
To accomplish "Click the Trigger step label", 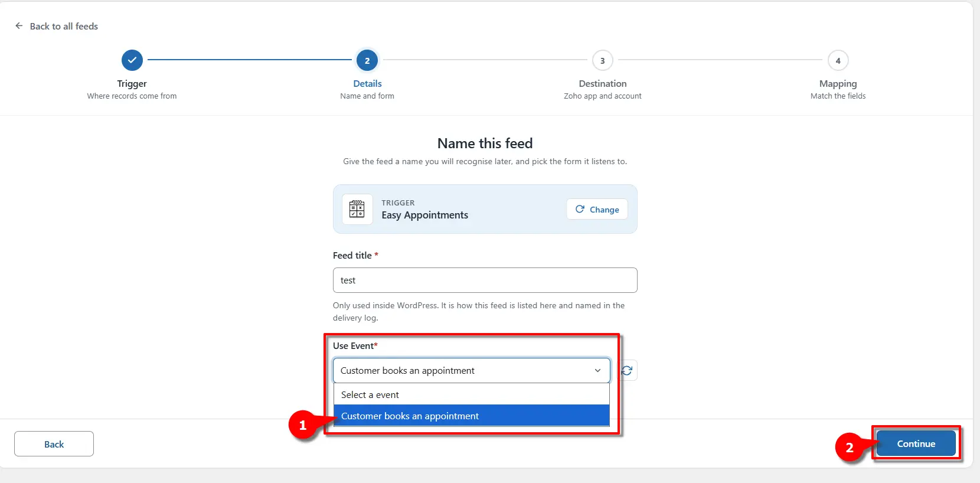I will (x=132, y=84).
